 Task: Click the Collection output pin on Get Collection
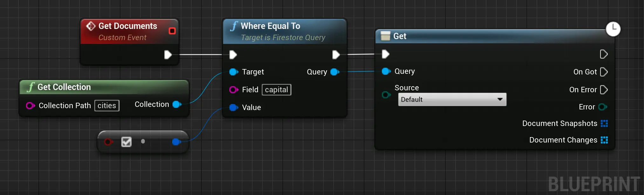click(x=177, y=104)
